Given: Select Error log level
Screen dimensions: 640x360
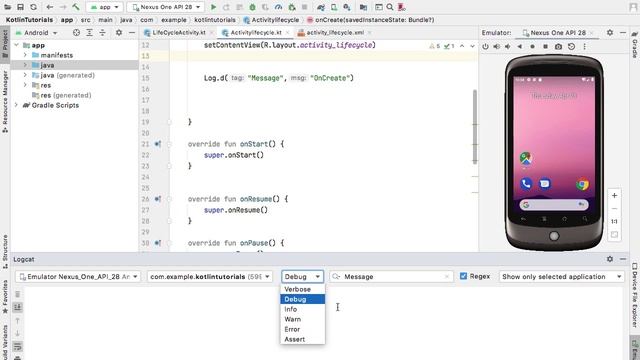Looking at the screenshot, I should click(302, 329).
